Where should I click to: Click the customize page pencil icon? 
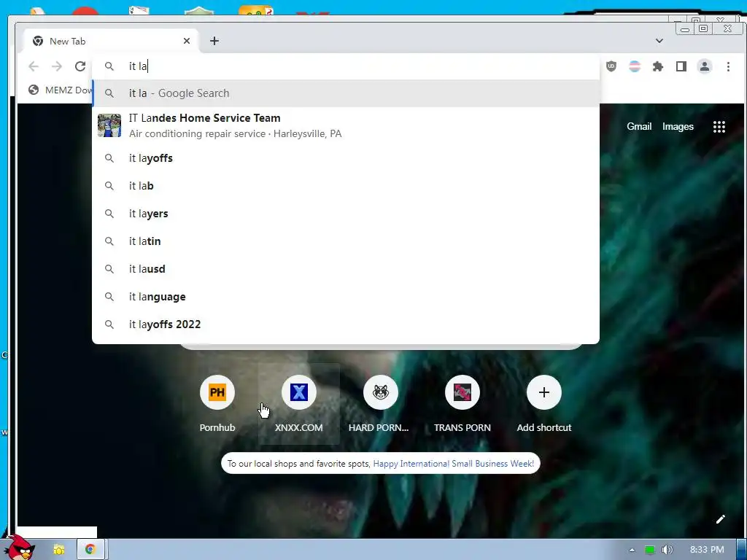click(x=720, y=519)
